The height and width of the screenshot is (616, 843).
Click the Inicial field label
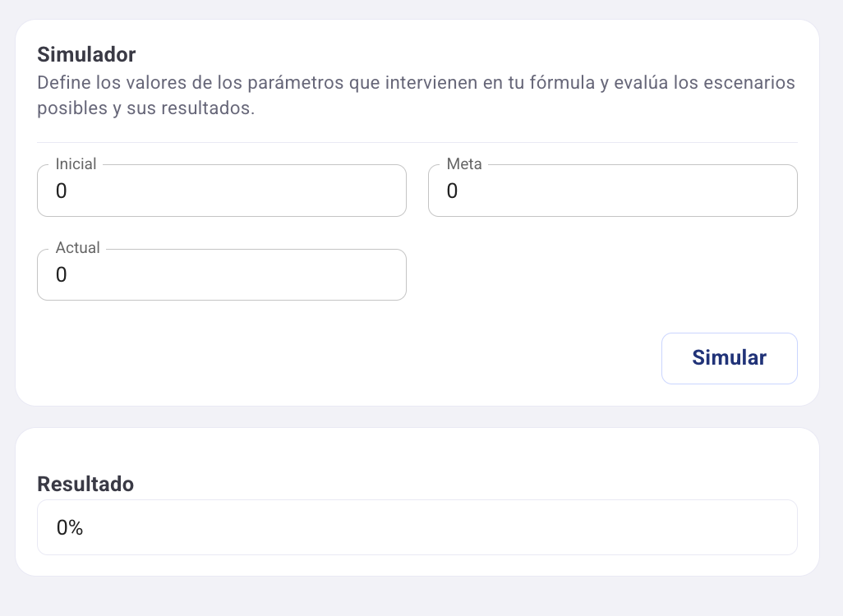pyautogui.click(x=76, y=164)
